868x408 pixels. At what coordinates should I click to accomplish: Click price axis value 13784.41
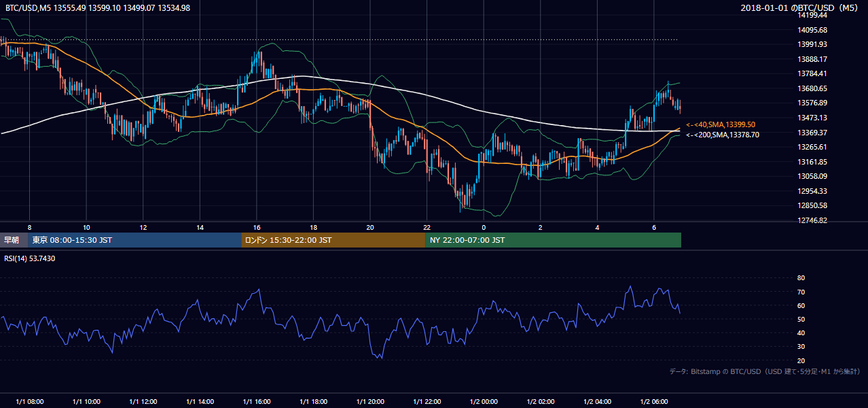coord(812,73)
